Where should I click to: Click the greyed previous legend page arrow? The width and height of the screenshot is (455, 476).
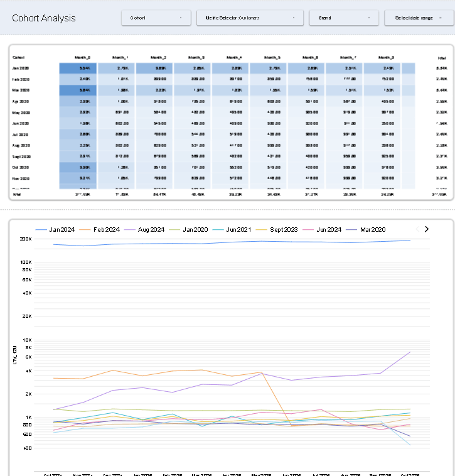[417, 229]
